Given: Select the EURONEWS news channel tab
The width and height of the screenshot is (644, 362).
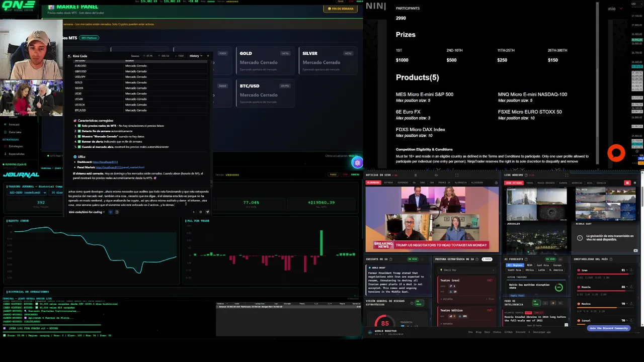Looking at the screenshot, I should (x=403, y=183).
